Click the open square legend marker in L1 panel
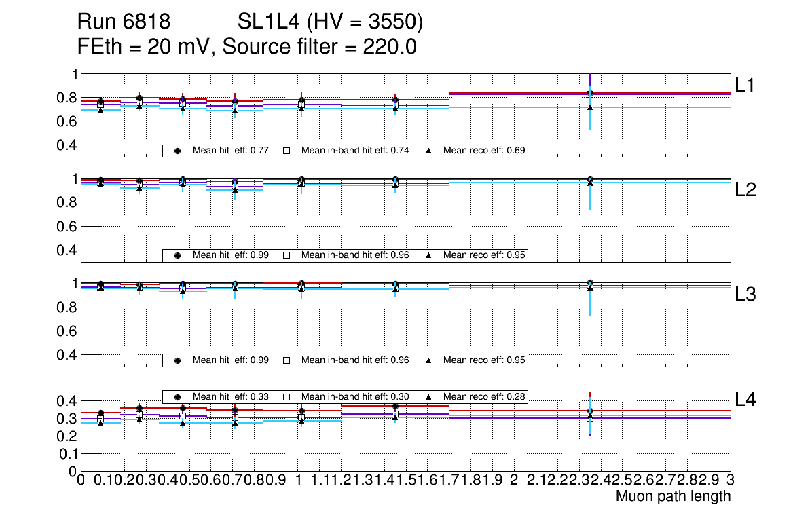 coord(287,151)
